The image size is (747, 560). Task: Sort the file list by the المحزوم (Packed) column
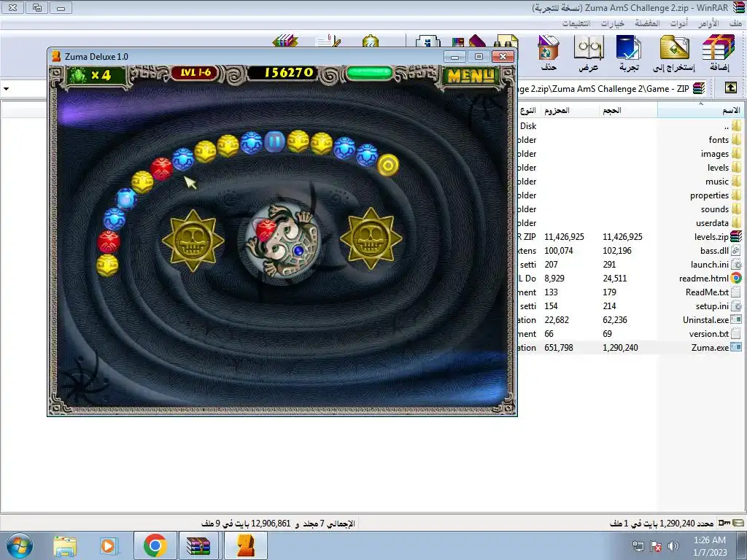[570, 111]
